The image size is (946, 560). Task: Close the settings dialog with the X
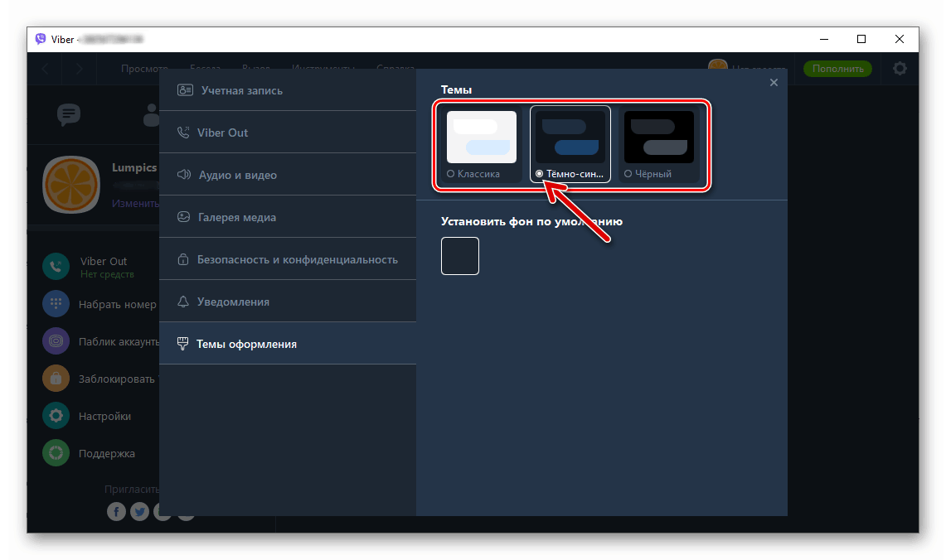point(774,83)
